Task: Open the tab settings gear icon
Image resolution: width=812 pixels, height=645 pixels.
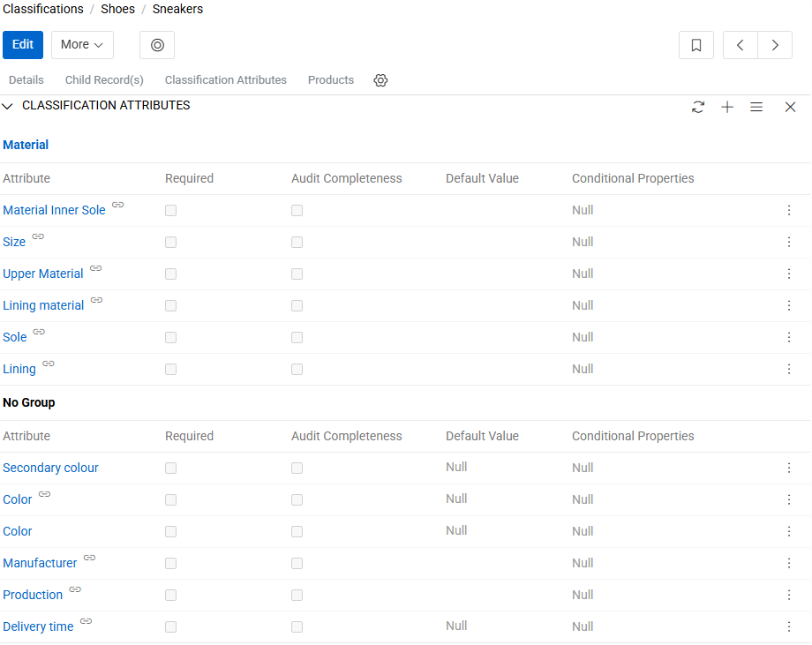Action: [x=380, y=80]
